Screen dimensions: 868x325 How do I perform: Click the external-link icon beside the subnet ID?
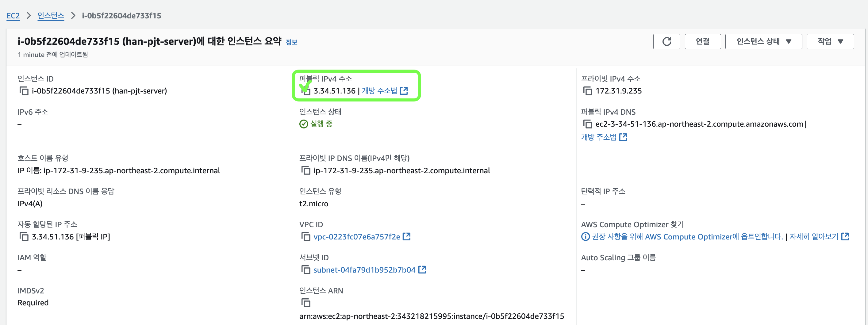pos(422,270)
